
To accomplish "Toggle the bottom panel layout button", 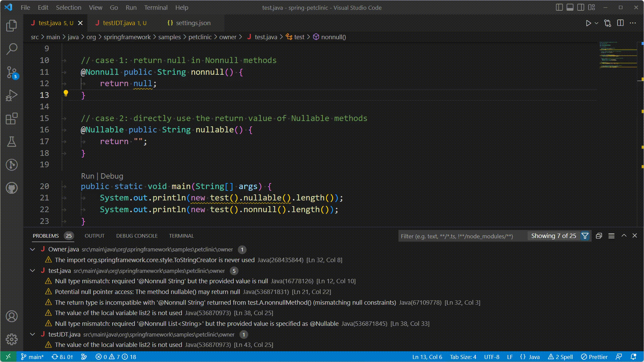I will [570, 7].
